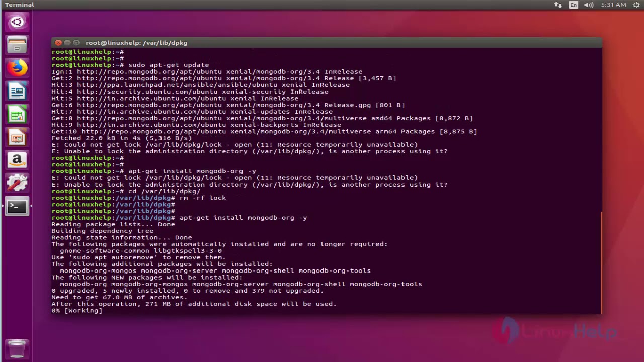Open System Settings wrench-and-gear icon
Screen dimensions: 644x362
(x=17, y=184)
